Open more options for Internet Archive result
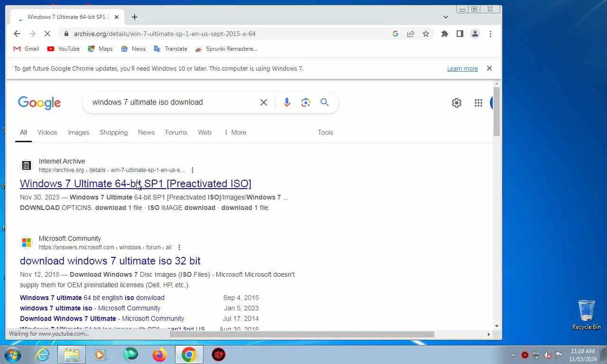This screenshot has height=364, width=607. click(193, 170)
